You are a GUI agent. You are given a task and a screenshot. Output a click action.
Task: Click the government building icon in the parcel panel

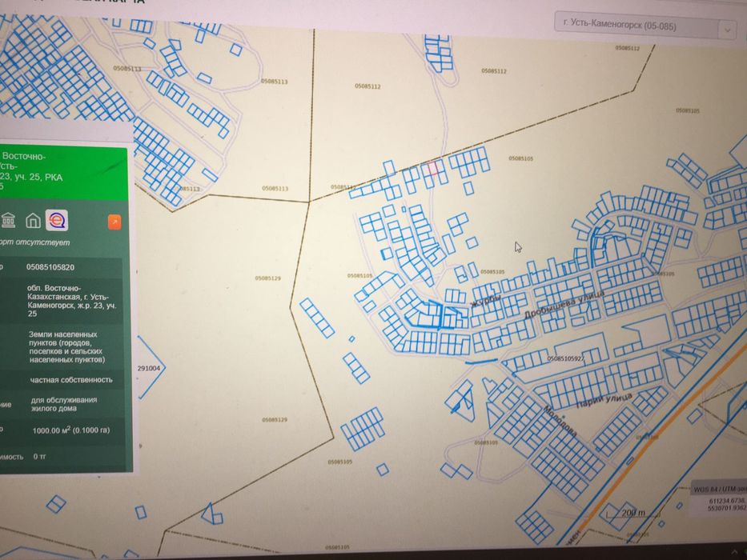(x=8, y=221)
